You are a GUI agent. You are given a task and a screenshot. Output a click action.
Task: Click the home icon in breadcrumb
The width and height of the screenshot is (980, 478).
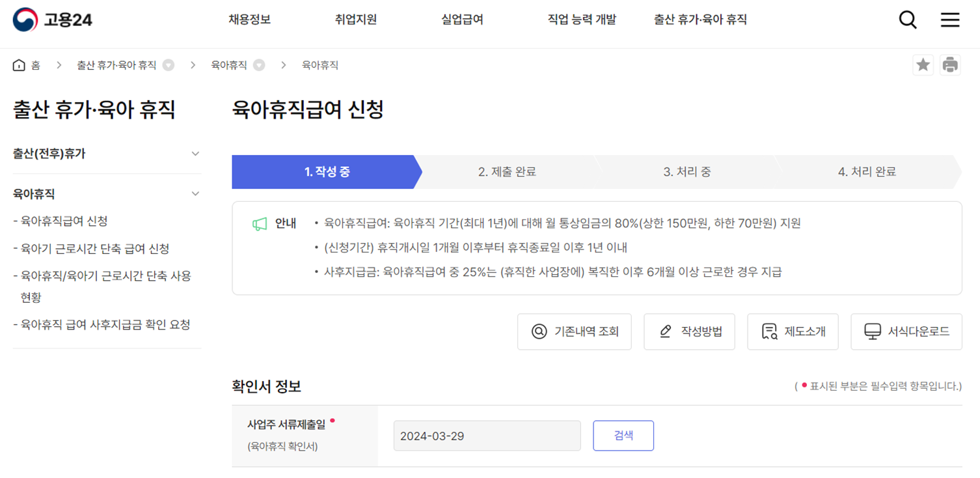click(19, 65)
